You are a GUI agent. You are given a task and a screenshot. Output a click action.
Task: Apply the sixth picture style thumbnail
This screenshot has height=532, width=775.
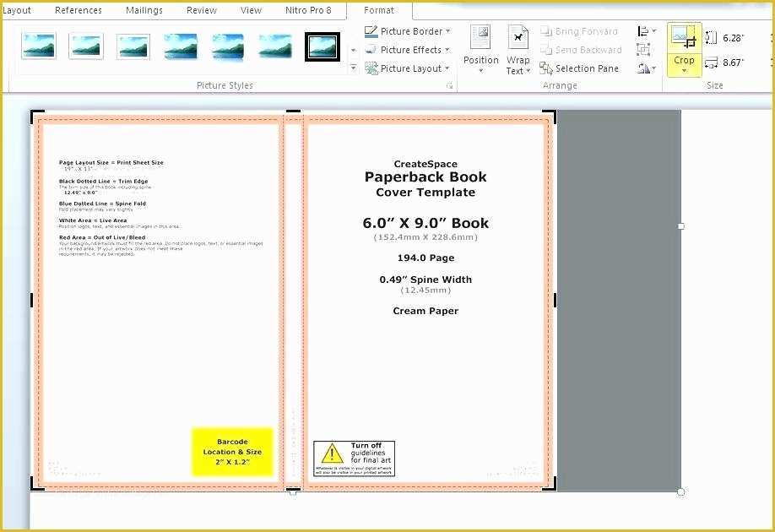(x=275, y=47)
